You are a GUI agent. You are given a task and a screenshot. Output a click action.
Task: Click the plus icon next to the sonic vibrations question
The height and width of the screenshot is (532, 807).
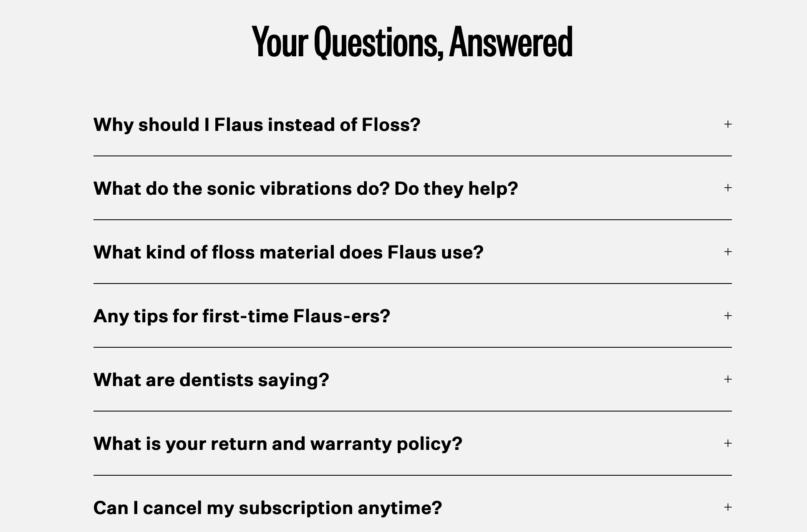(x=728, y=188)
